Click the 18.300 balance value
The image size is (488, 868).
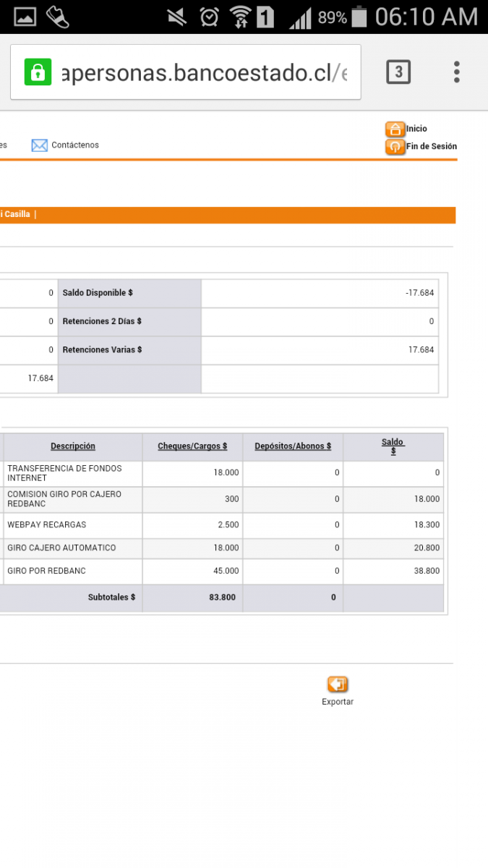427,524
